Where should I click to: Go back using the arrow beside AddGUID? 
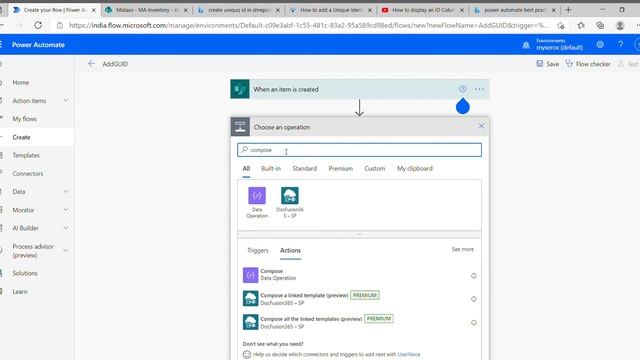click(91, 64)
